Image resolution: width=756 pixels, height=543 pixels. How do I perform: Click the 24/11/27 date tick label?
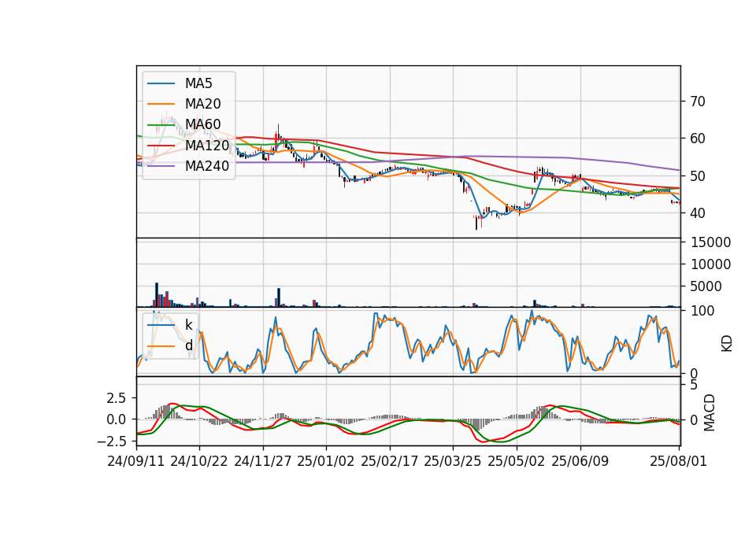[263, 461]
